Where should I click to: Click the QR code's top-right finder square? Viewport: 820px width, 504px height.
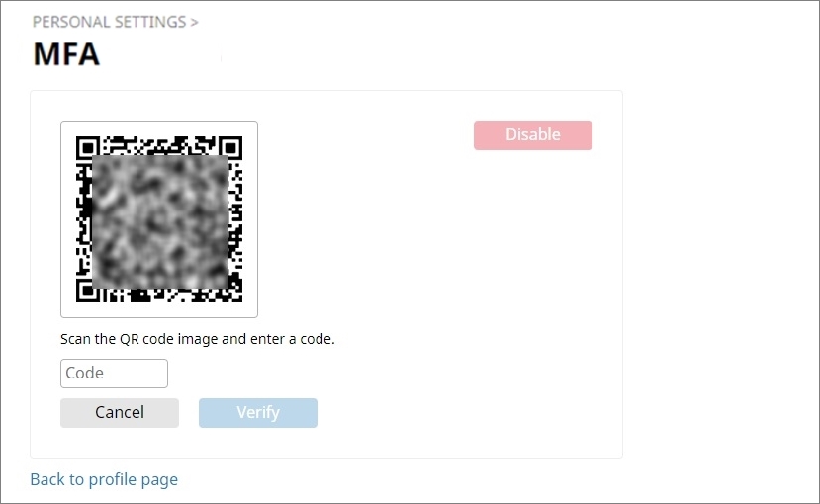click(230, 148)
